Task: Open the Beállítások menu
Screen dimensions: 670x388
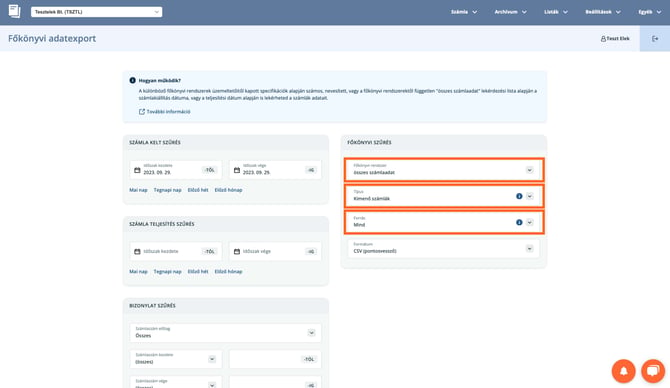Action: pyautogui.click(x=603, y=12)
